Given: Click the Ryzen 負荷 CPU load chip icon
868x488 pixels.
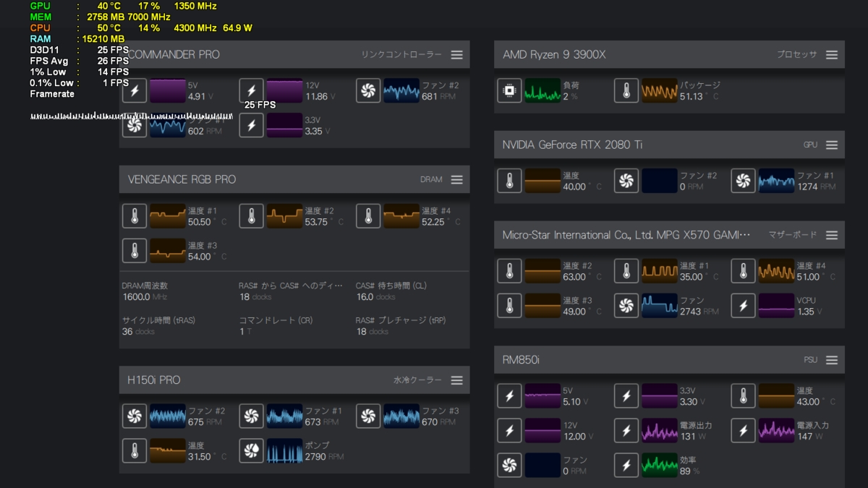Looking at the screenshot, I should (x=510, y=91).
